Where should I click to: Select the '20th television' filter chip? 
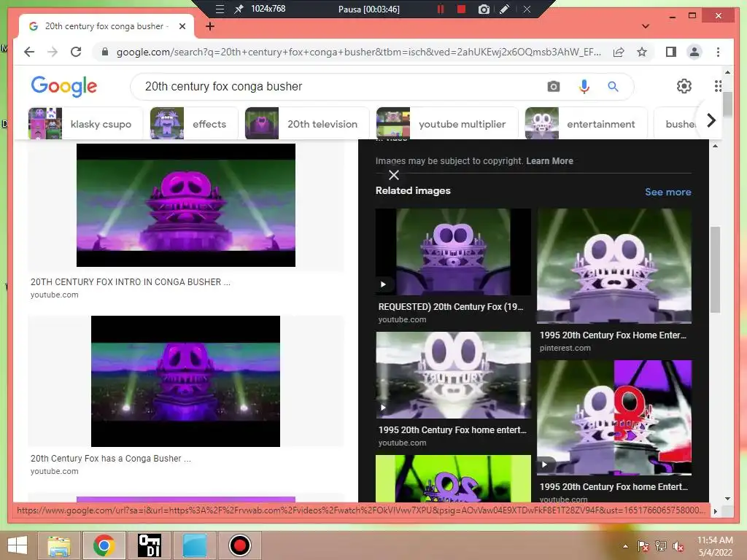point(307,124)
